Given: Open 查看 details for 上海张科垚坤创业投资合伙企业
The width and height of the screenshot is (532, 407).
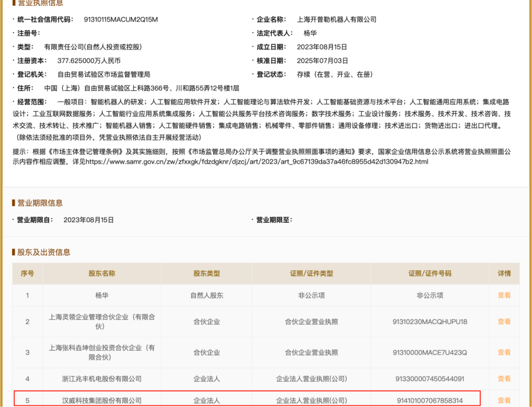Looking at the screenshot, I should click(504, 352).
